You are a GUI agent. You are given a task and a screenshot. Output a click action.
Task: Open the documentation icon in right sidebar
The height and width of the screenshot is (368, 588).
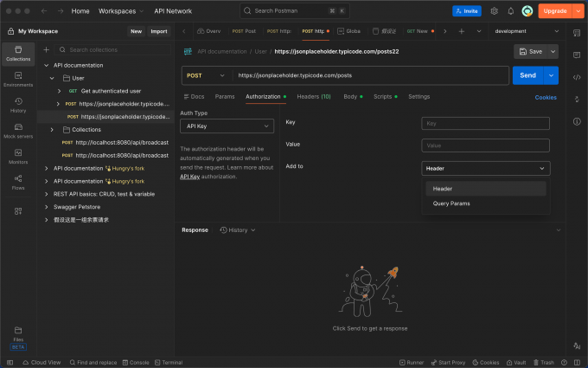click(x=577, y=33)
